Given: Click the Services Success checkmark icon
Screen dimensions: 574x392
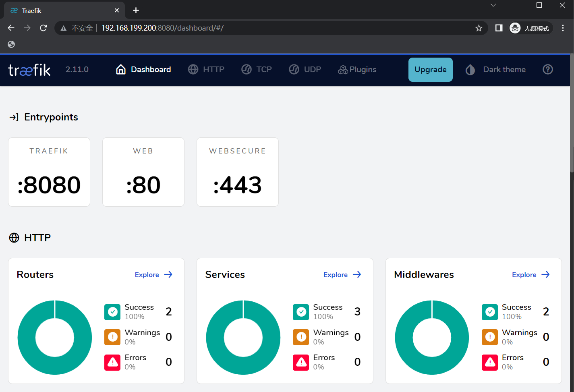Looking at the screenshot, I should (301, 312).
